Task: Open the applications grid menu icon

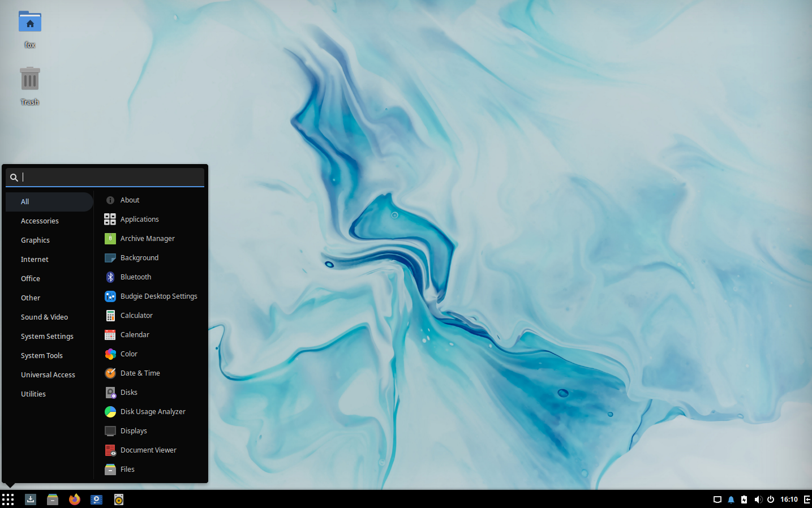Action: [x=8, y=500]
